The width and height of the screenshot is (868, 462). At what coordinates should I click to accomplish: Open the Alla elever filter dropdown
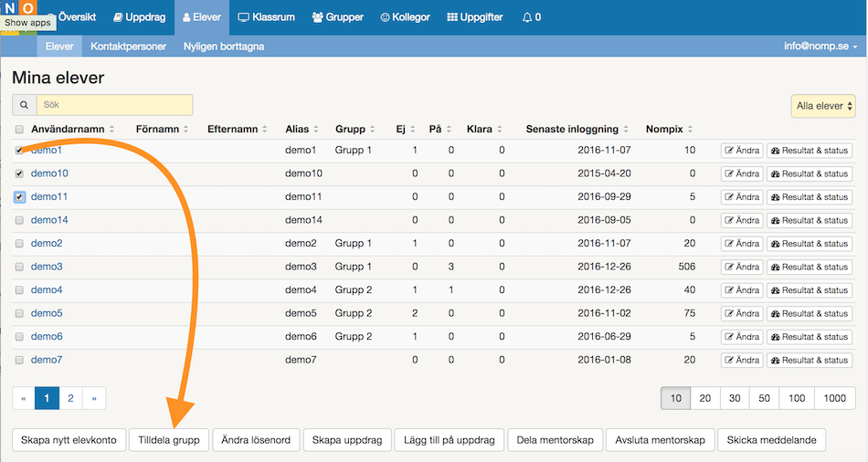pos(822,106)
